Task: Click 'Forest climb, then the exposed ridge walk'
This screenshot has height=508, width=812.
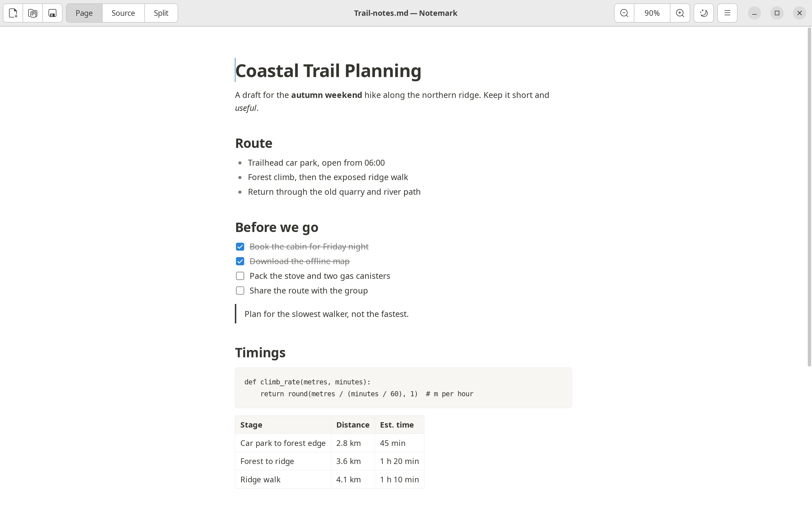Action: [x=328, y=178]
